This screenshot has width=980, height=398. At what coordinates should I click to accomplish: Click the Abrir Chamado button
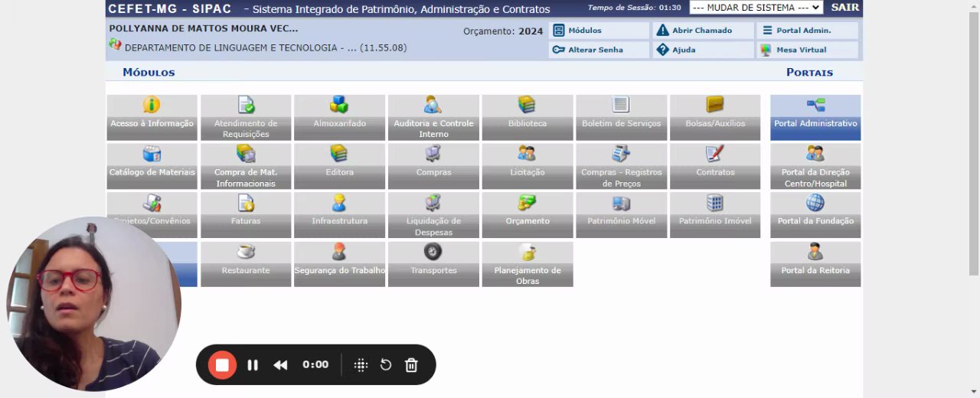tap(703, 31)
